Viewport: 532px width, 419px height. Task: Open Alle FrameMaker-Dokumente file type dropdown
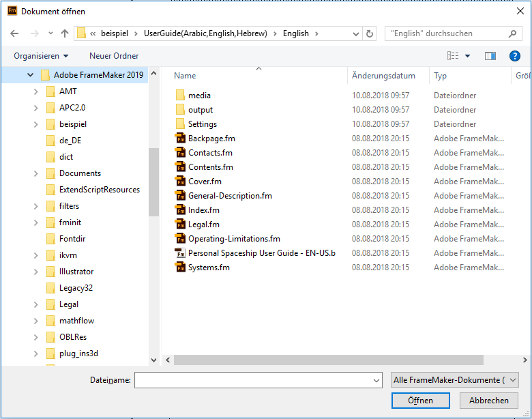pyautogui.click(x=455, y=380)
